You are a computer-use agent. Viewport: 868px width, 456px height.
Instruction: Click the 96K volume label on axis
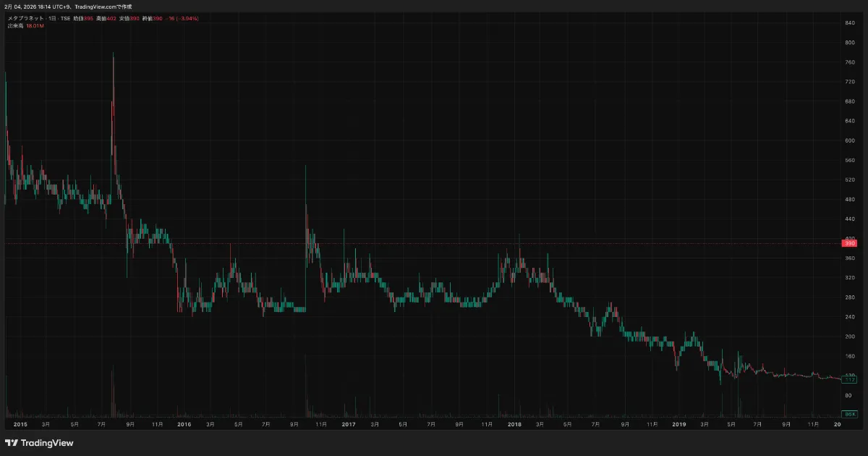coord(851,414)
